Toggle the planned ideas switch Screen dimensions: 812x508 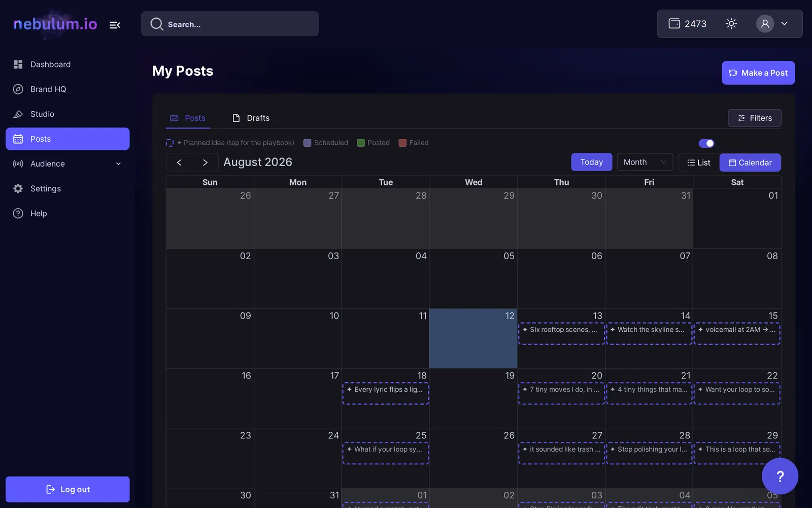[706, 143]
